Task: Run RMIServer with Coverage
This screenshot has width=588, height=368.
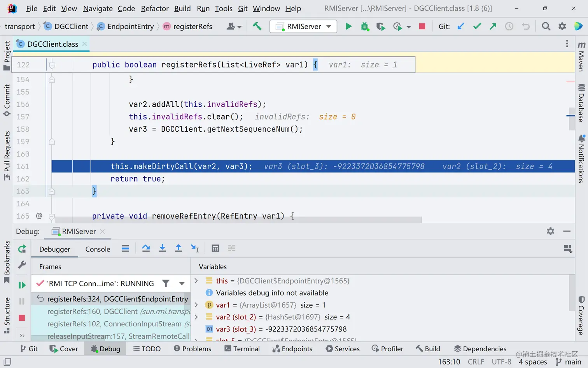Action: (380, 26)
